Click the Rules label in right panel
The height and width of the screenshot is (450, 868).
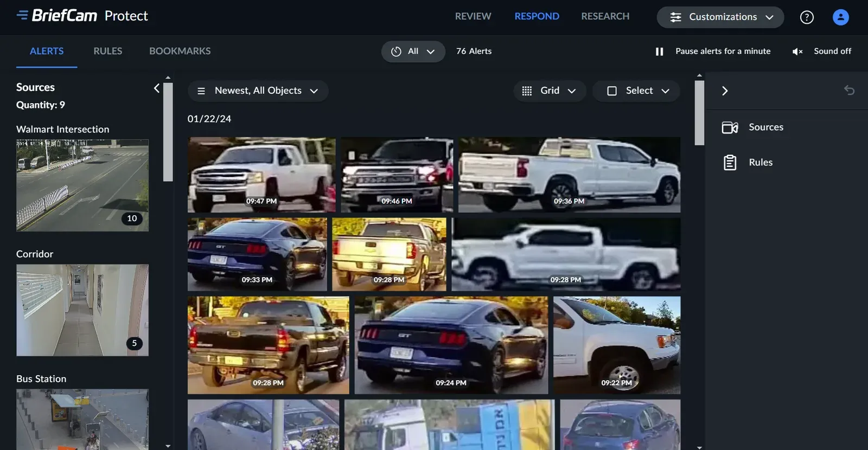click(x=761, y=162)
